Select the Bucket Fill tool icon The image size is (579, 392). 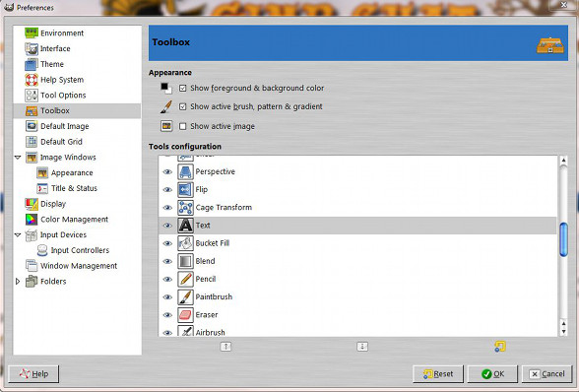point(185,243)
